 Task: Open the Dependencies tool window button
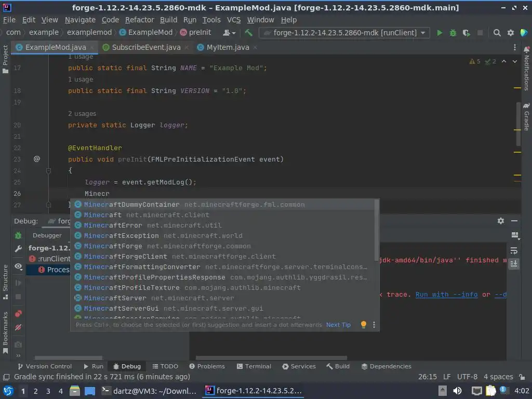coord(386,366)
